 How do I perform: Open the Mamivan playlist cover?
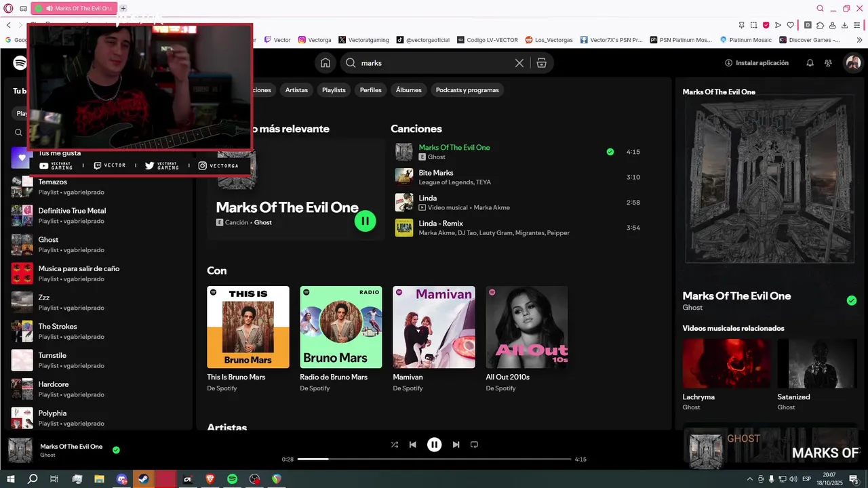coord(434,327)
